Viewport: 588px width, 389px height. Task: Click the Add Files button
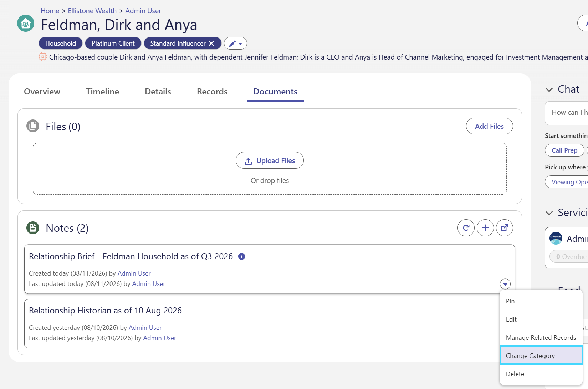[x=489, y=126]
